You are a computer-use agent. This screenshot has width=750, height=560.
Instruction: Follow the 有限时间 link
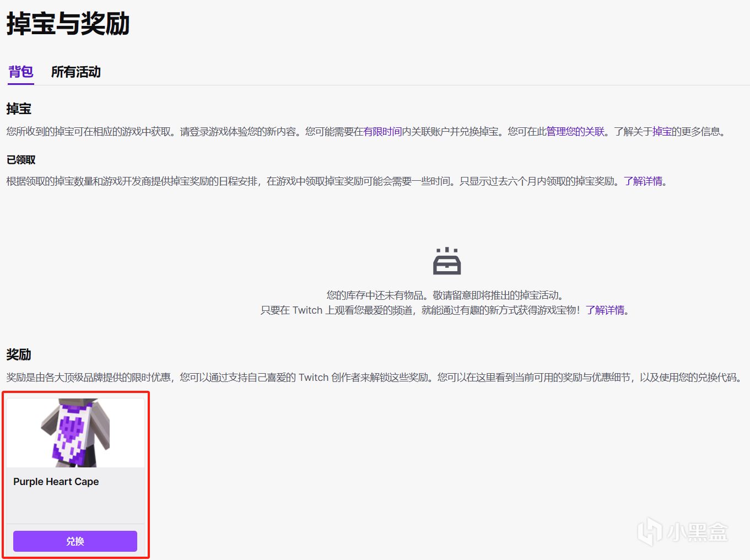(382, 132)
